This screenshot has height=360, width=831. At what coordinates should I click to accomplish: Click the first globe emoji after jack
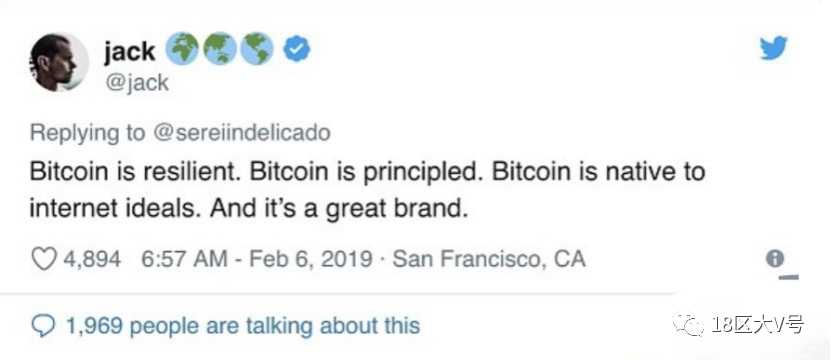(x=181, y=49)
